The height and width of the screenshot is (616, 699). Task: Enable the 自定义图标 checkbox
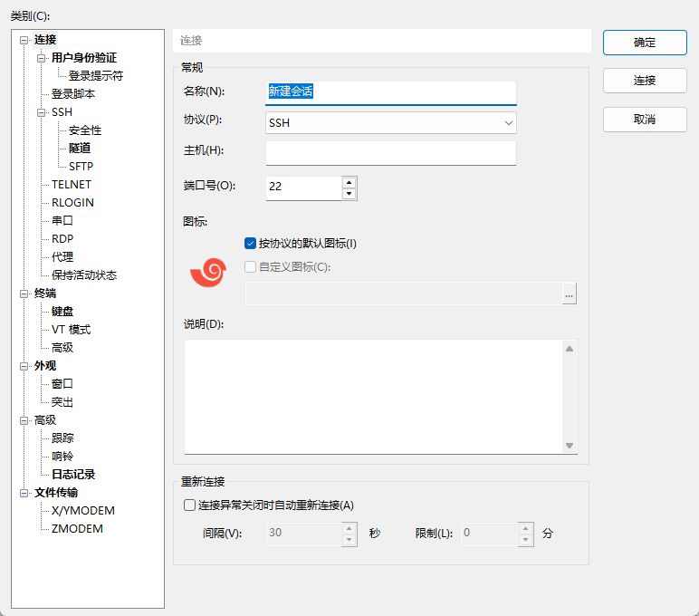[x=250, y=266]
